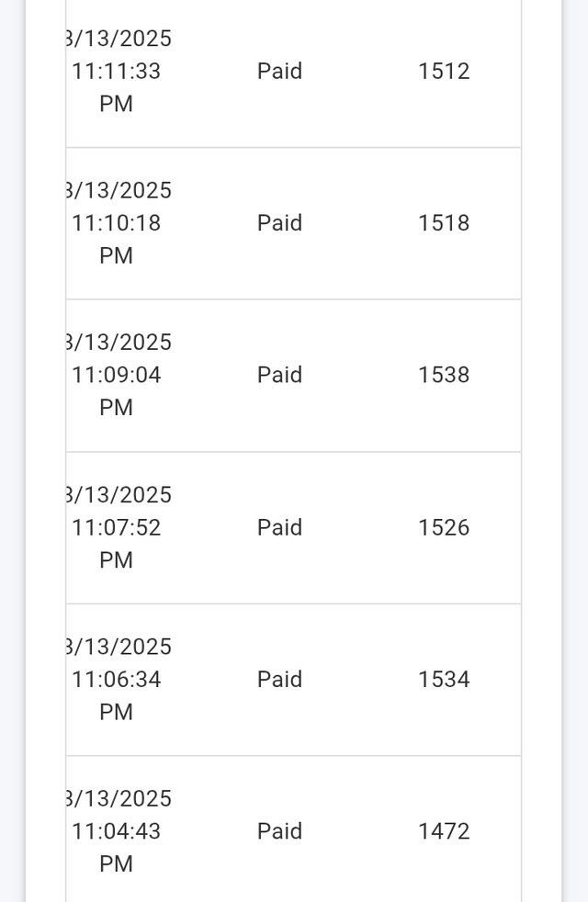The height and width of the screenshot is (902, 588).
Task: Select the value 1534
Action: coord(444,680)
